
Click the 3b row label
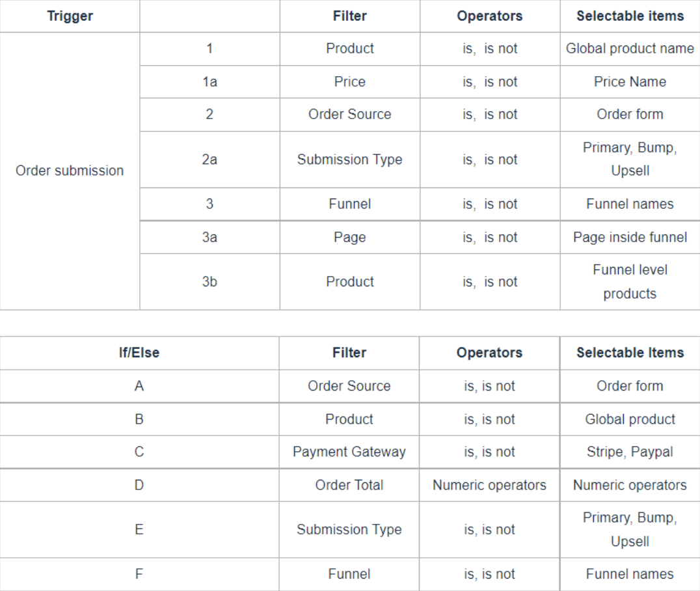click(x=209, y=282)
